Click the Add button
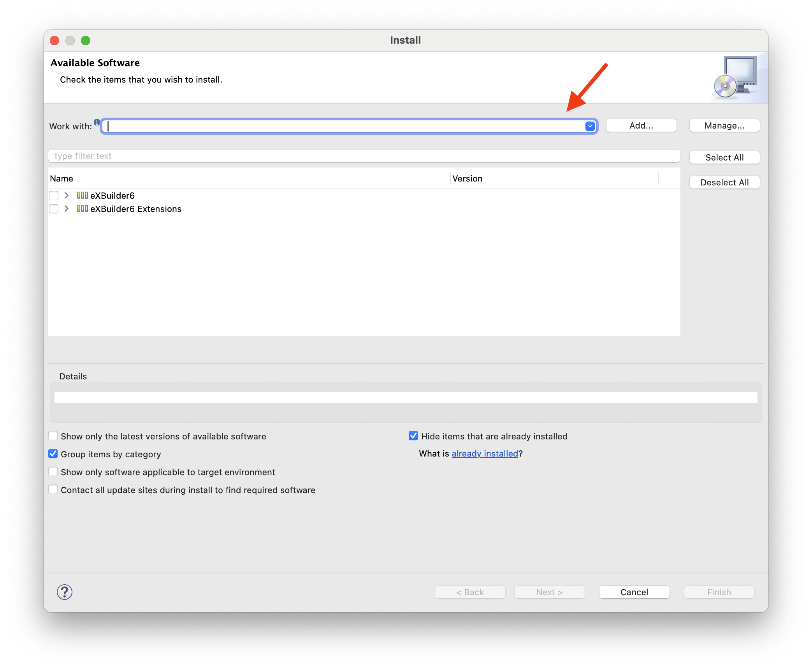Image resolution: width=812 pixels, height=670 pixels. click(x=641, y=125)
